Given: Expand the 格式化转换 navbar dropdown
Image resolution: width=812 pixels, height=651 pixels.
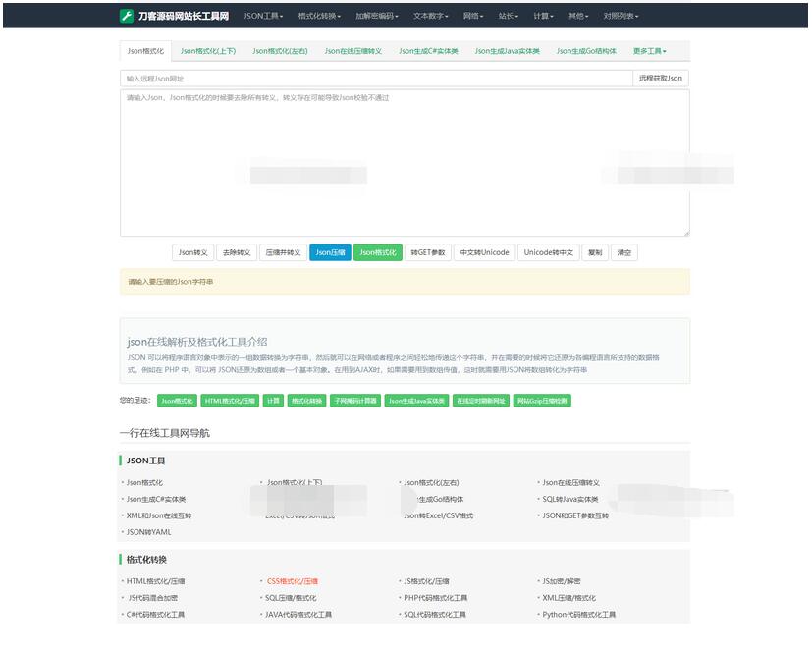Looking at the screenshot, I should point(320,16).
